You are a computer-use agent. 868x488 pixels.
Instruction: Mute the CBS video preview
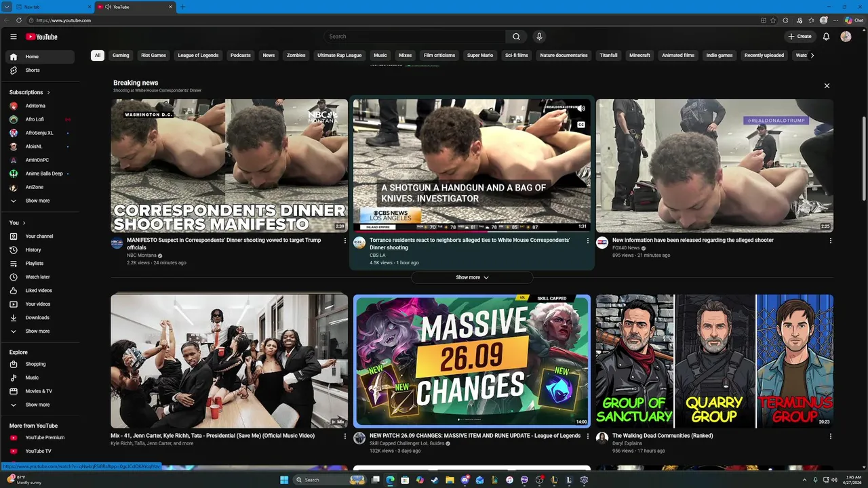(580, 108)
